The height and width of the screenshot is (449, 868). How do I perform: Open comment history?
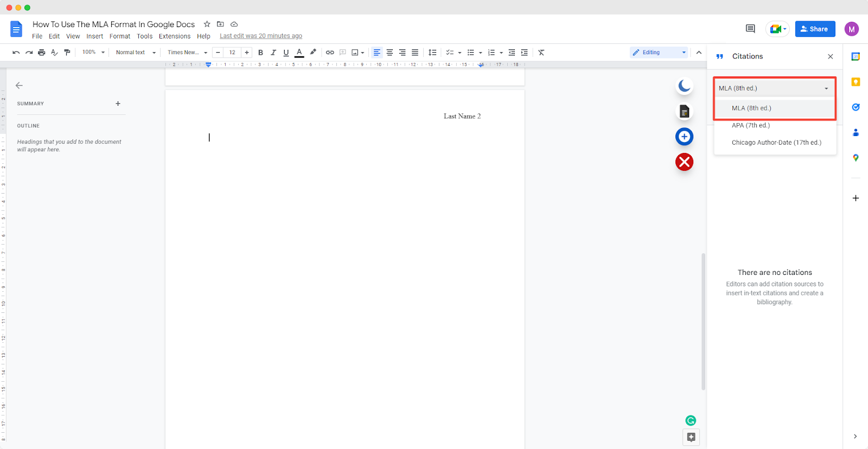point(750,29)
